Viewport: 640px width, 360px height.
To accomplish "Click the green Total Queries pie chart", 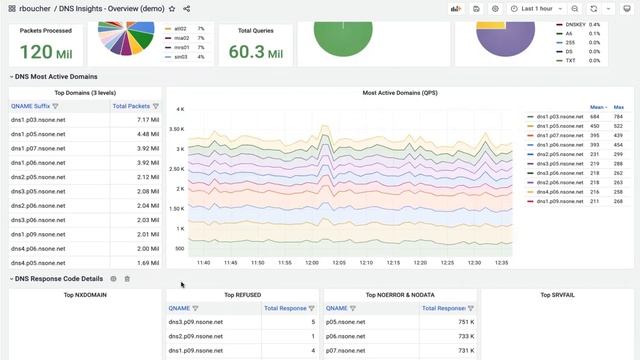I will coord(343,38).
